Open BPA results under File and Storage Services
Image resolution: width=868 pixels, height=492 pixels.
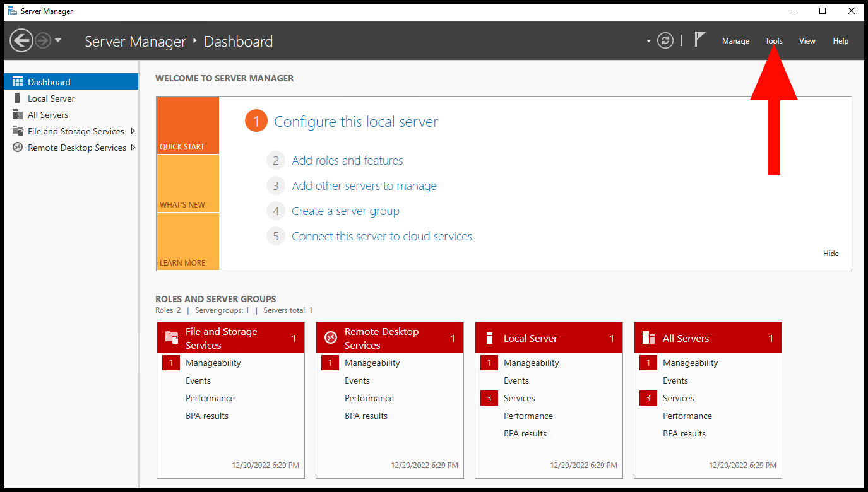click(207, 416)
